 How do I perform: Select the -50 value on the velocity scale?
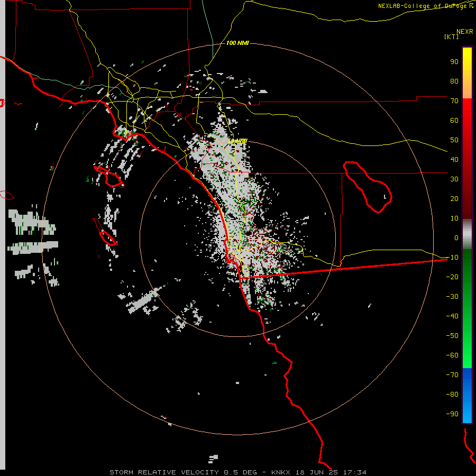point(452,336)
